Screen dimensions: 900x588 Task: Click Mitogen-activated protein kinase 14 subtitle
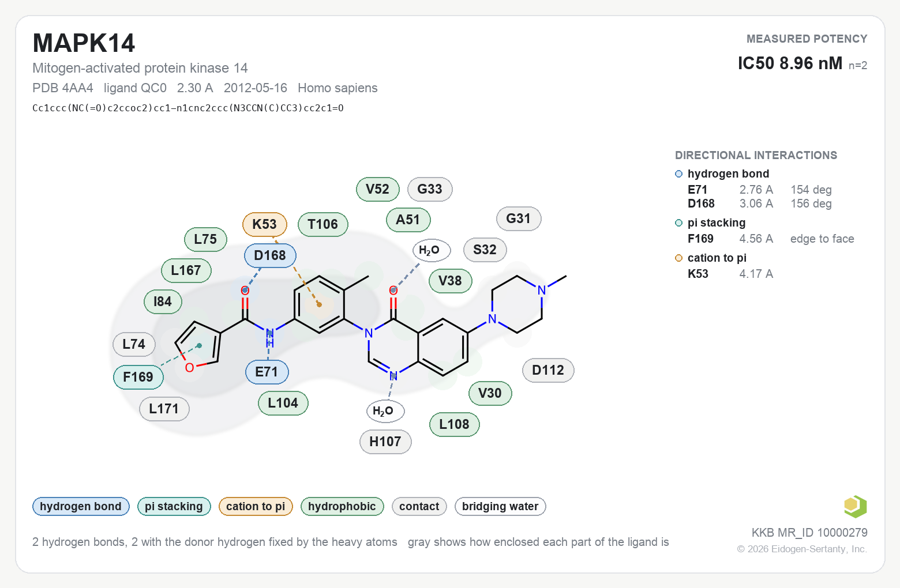pos(140,68)
